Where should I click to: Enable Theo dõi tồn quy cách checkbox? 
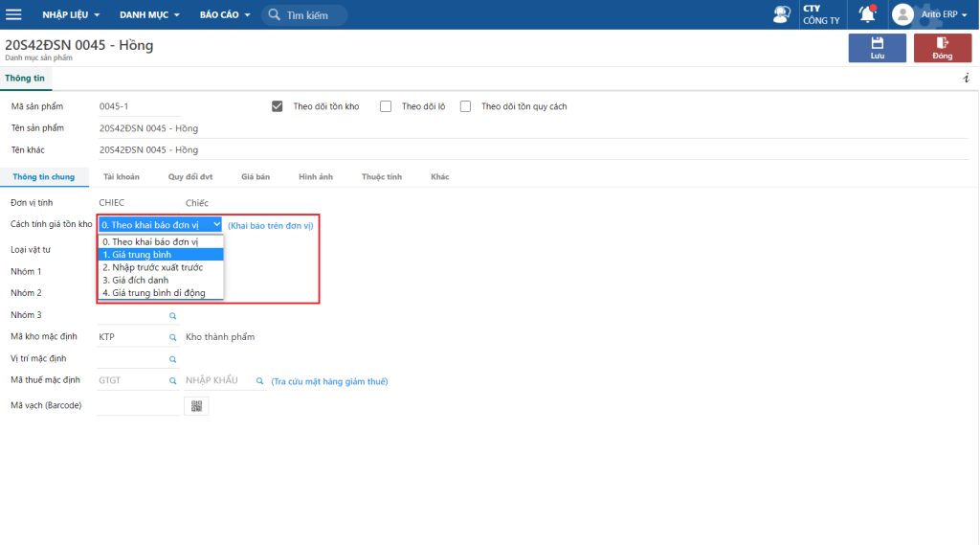point(466,106)
